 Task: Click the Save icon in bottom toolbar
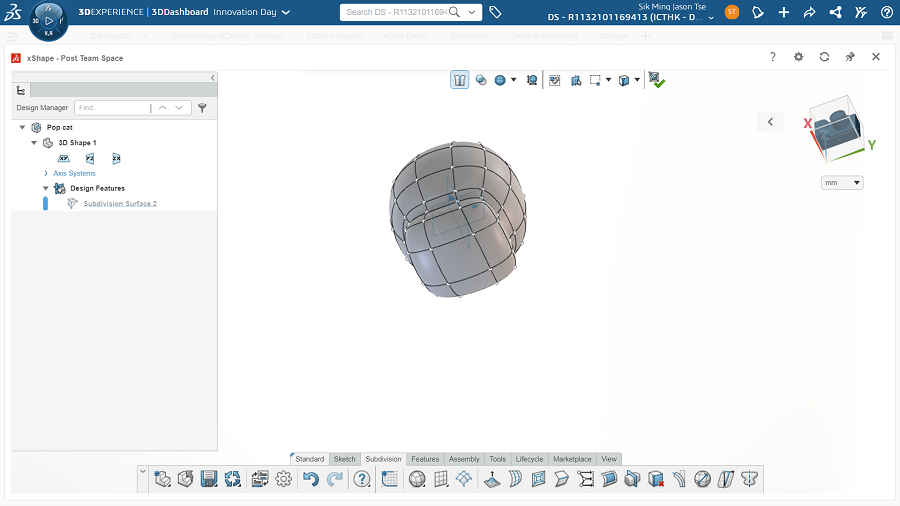click(x=209, y=480)
